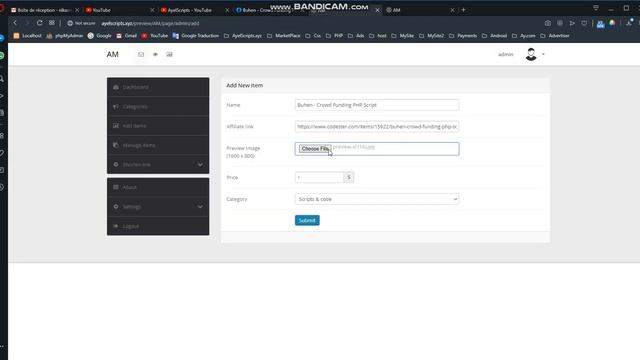Open a new browser tab with plus
Viewport: 640px width, 360px height.
(x=463, y=10)
